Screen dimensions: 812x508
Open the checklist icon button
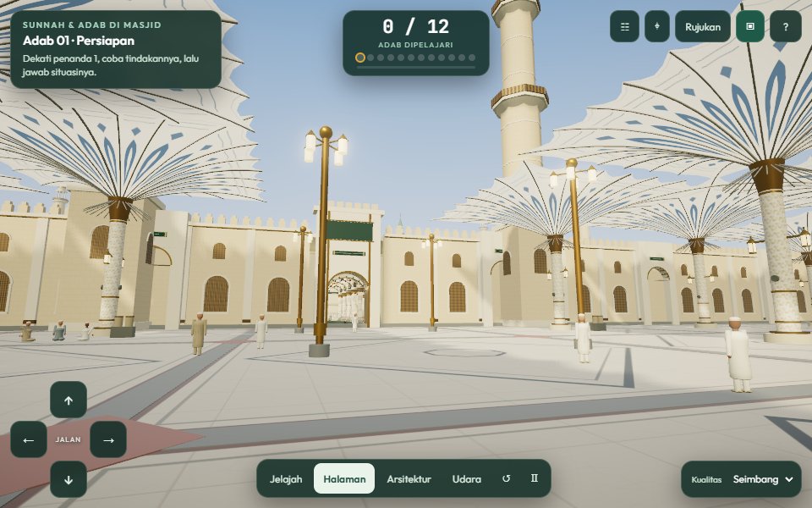click(624, 26)
